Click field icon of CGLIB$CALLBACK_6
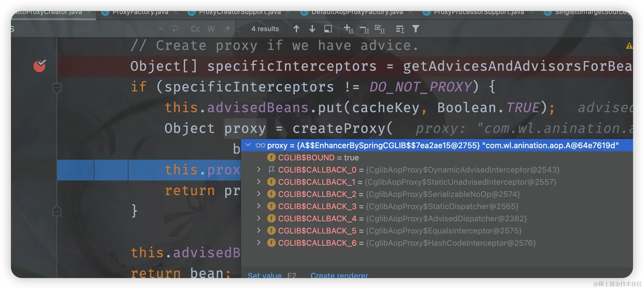Screen dimensions: 644x289 [x=271, y=243]
